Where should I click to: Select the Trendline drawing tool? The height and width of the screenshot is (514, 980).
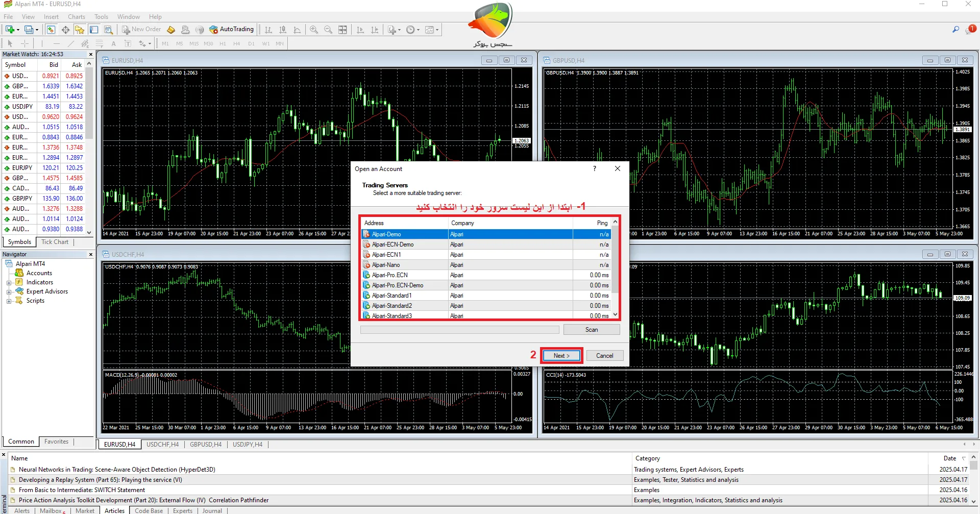[x=71, y=43]
